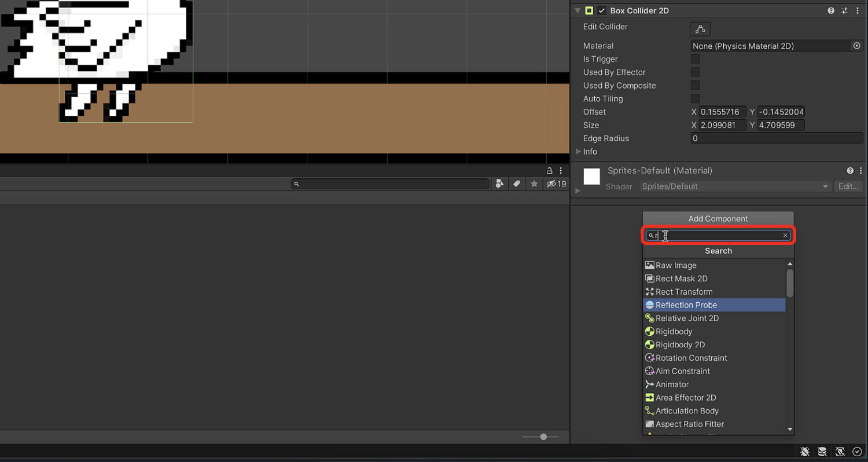868x462 pixels.
Task: Open Box Collider 2D preset settings icon
Action: click(x=844, y=10)
